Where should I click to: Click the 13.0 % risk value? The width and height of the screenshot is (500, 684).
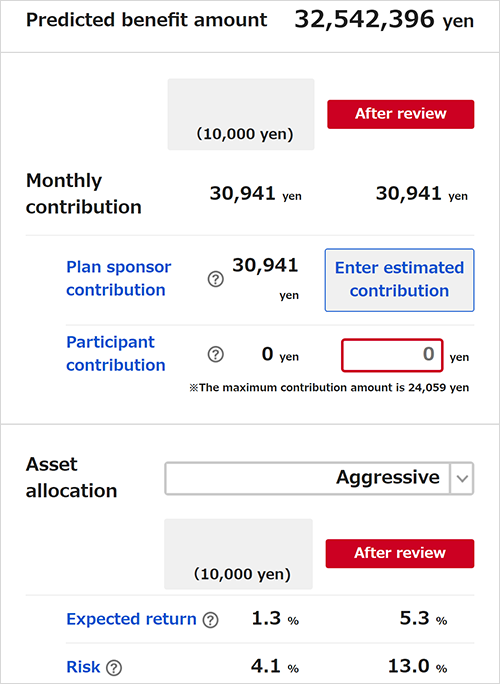(x=418, y=667)
